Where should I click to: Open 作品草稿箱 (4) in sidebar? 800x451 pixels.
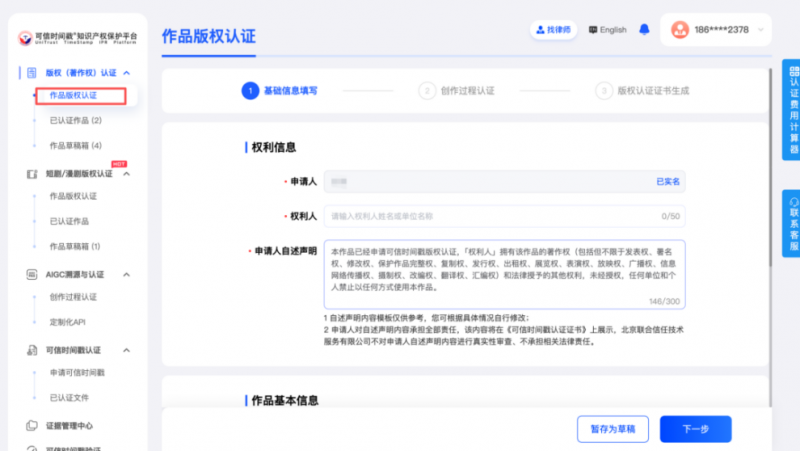[75, 146]
